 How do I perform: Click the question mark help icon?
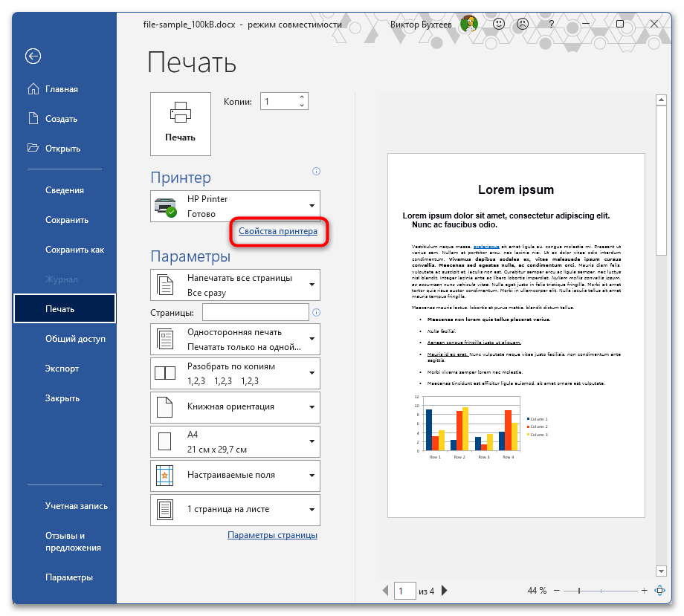552,24
